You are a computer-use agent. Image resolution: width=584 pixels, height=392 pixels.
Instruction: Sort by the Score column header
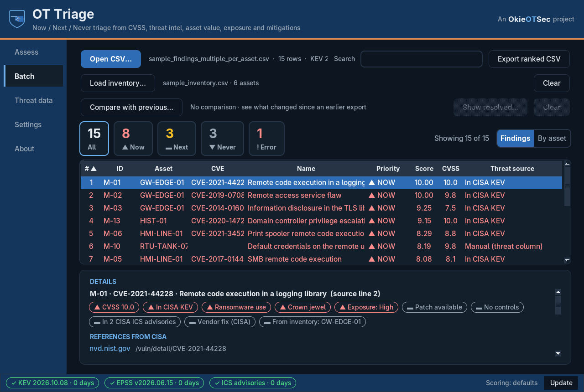(424, 169)
